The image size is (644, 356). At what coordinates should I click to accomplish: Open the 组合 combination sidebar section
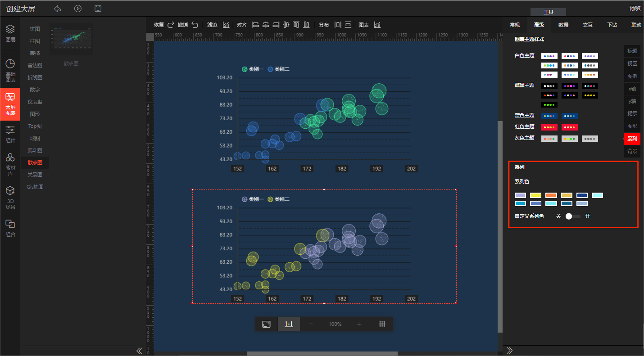click(10, 228)
